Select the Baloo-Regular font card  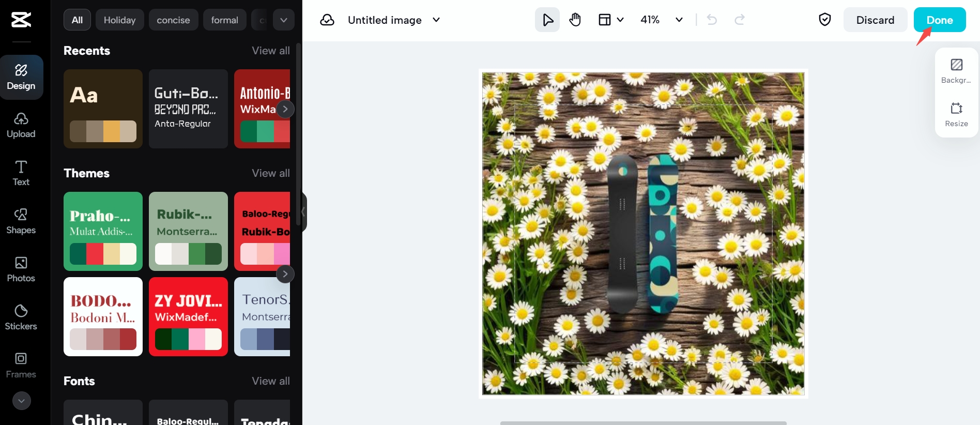[x=188, y=413]
